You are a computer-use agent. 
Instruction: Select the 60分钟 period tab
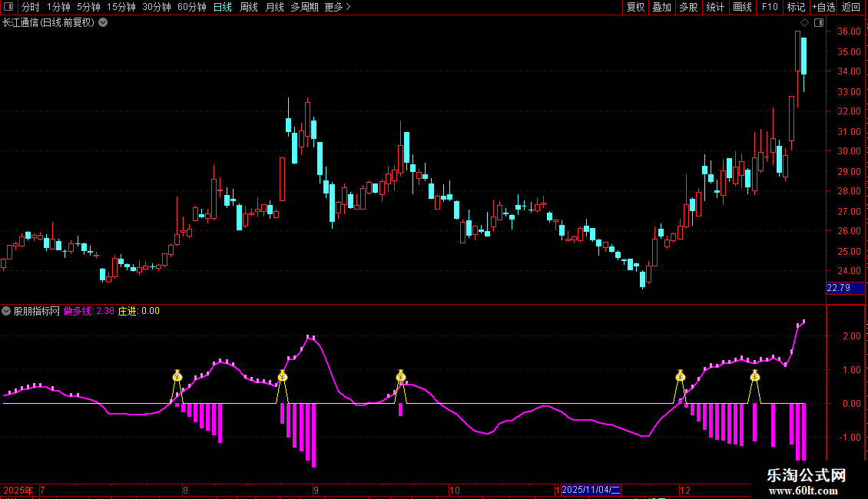tap(191, 7)
